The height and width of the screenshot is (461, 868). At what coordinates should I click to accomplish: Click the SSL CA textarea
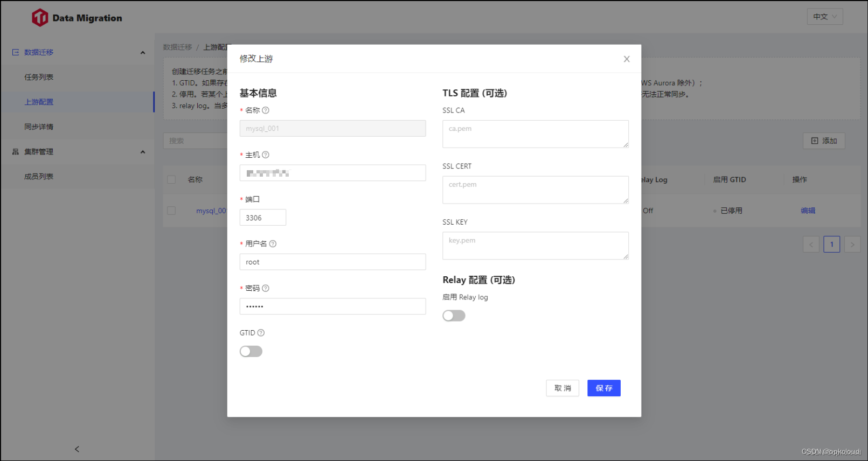[536, 134]
